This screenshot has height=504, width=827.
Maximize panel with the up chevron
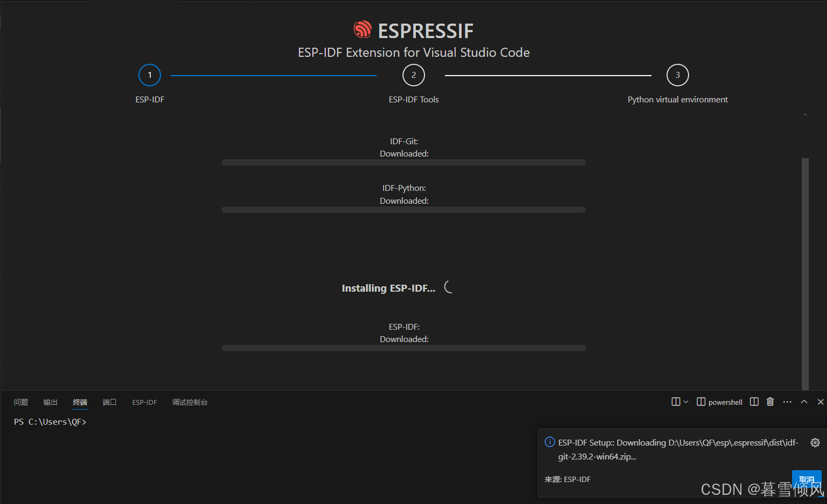pos(804,402)
